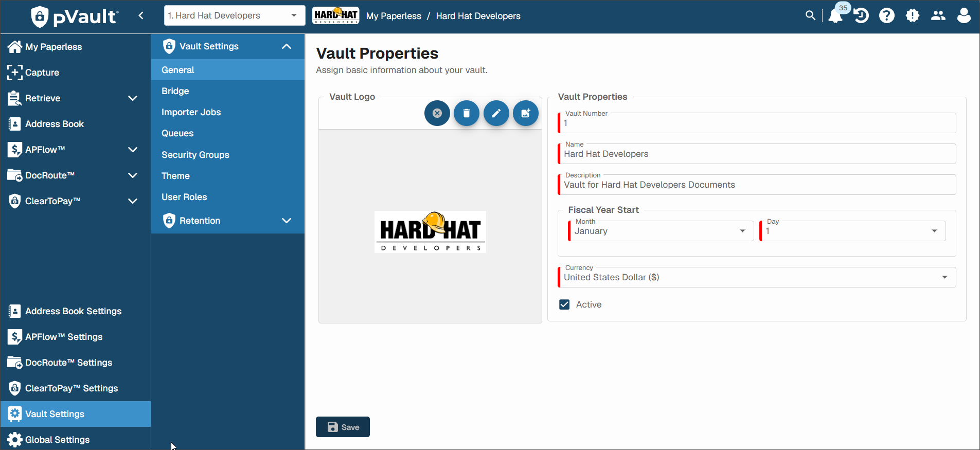Image resolution: width=980 pixels, height=450 pixels.
Task: Expand the ClearToPay menu chevron
Action: (x=133, y=201)
